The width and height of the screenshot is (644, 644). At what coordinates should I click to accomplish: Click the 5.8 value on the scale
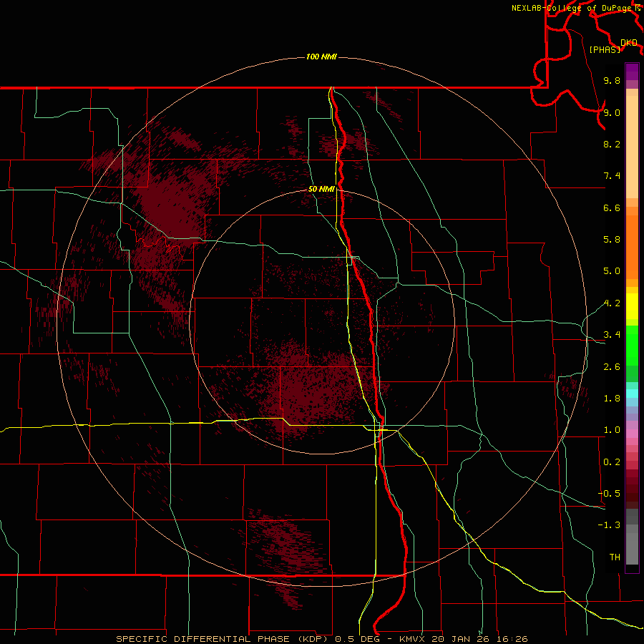612,240
